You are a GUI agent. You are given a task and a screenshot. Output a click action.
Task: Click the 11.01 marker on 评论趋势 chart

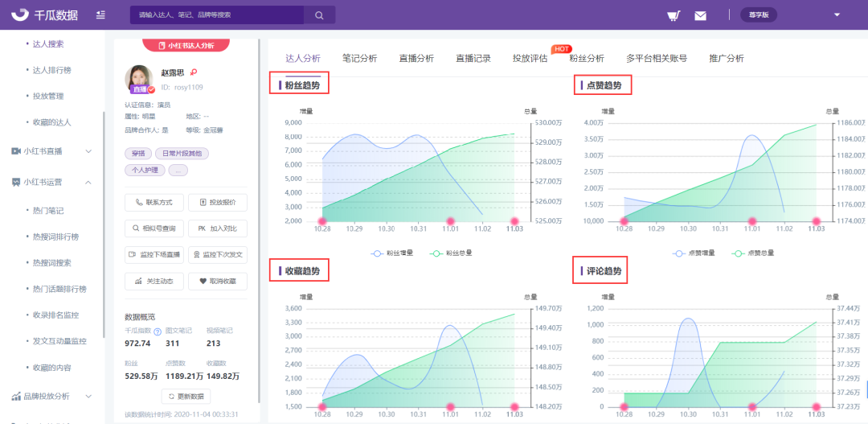tap(751, 407)
